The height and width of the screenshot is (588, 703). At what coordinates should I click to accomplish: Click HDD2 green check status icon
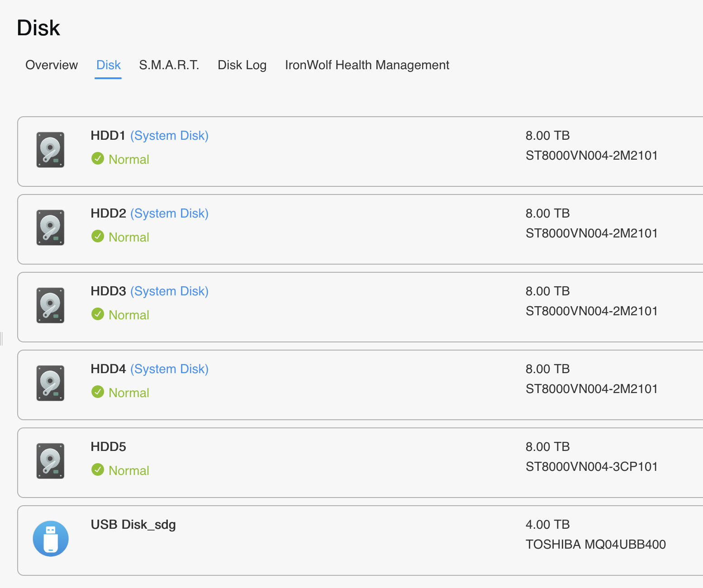(x=98, y=236)
